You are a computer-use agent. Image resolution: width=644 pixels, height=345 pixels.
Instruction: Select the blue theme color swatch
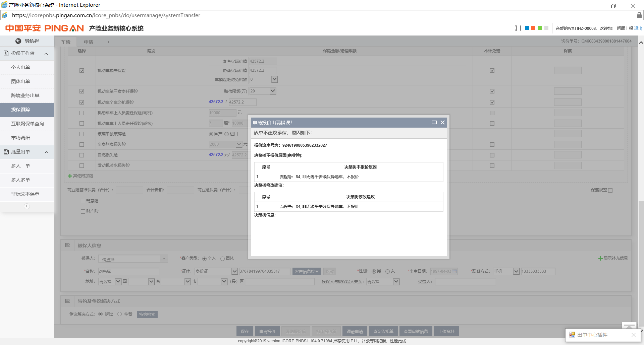coord(527,28)
